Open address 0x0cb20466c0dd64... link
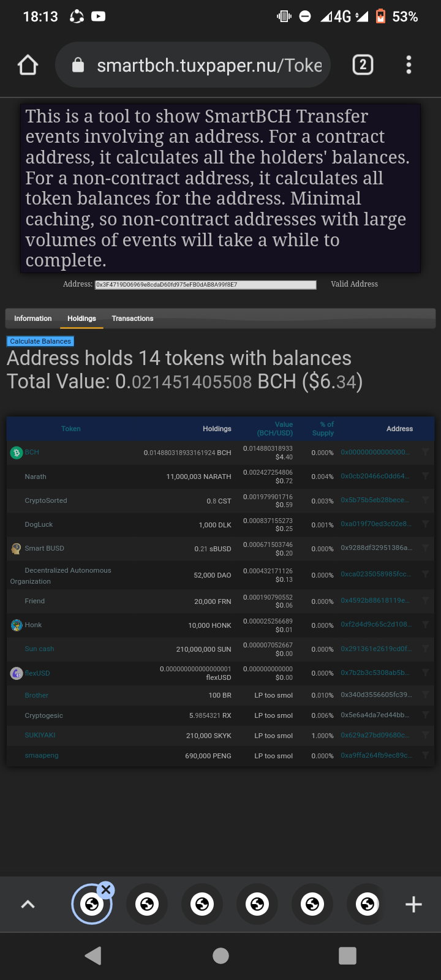The width and height of the screenshot is (441, 980). click(375, 476)
